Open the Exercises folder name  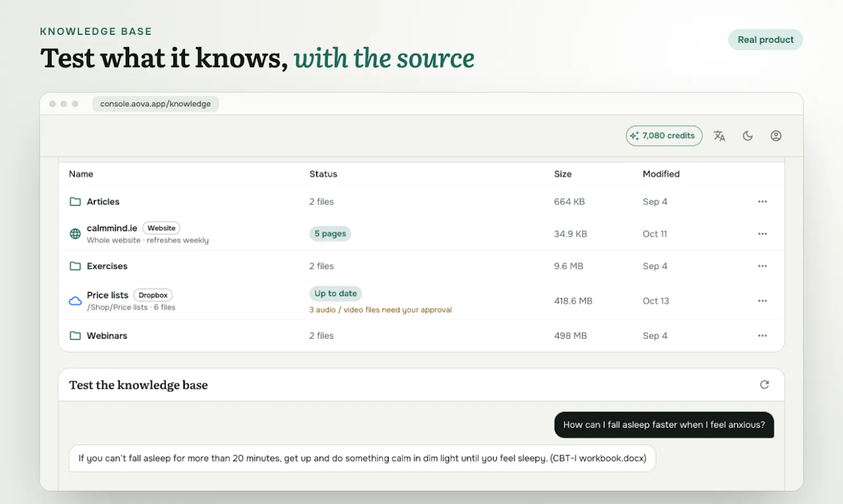(x=107, y=266)
